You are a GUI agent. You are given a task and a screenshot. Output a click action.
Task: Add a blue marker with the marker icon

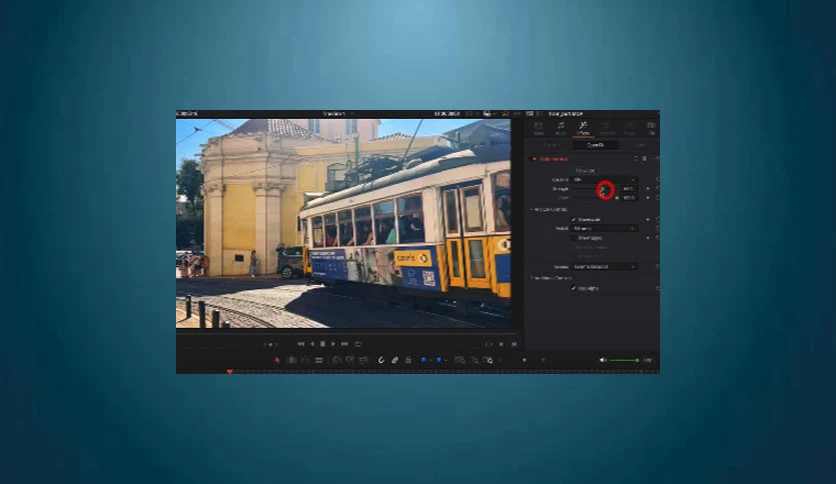[x=439, y=360]
